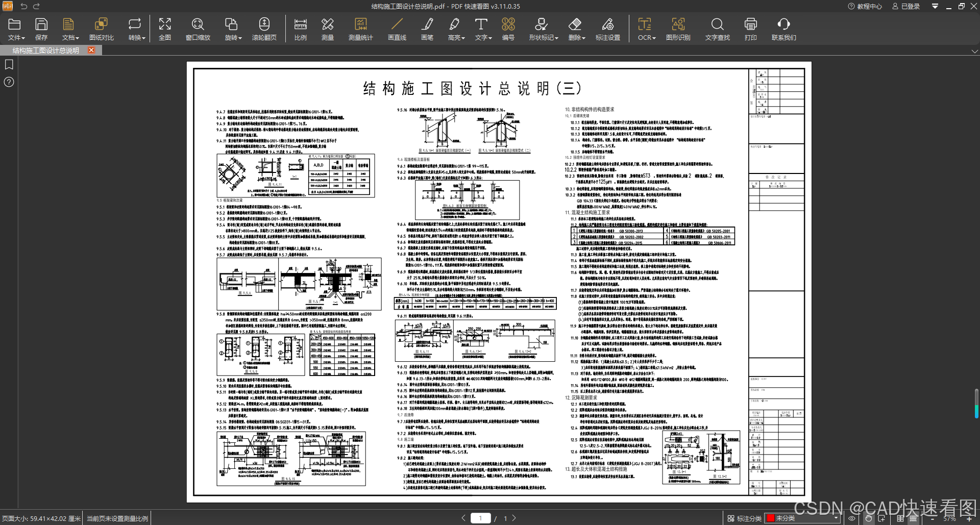Click the PDF app logo icon
The width and height of the screenshot is (980, 525).
(7, 6)
